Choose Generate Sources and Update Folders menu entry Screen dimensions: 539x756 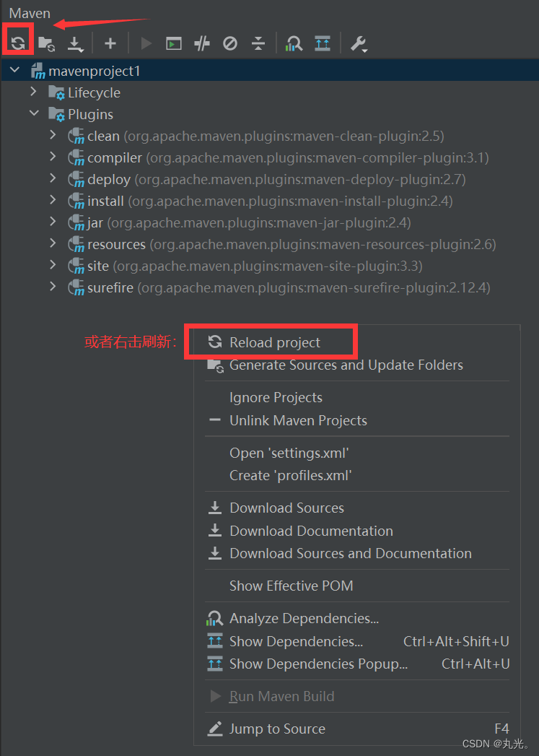(357, 365)
